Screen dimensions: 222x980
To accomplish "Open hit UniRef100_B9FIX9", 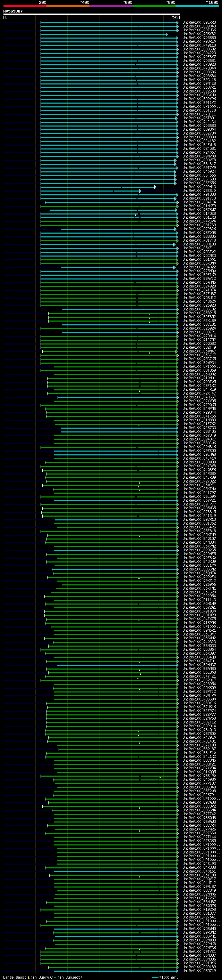I will click(x=199, y=275).
